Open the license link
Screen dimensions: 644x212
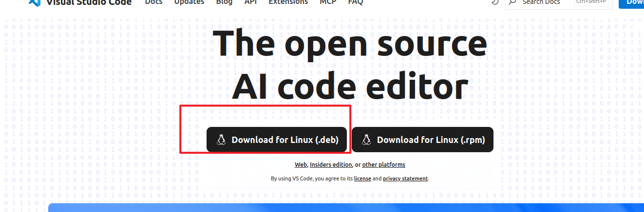(362, 178)
